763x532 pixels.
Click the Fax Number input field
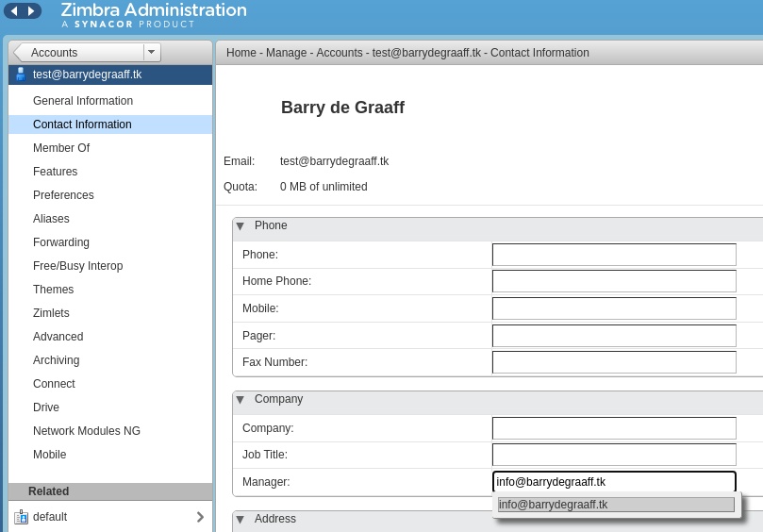click(x=614, y=362)
